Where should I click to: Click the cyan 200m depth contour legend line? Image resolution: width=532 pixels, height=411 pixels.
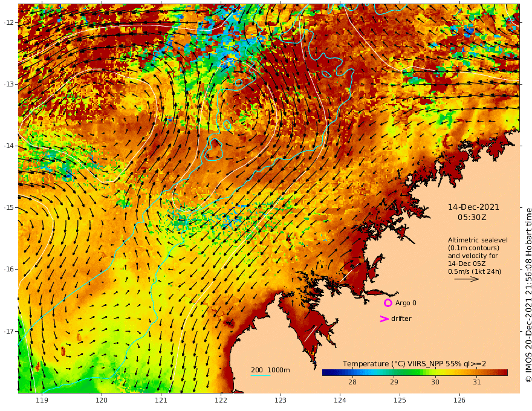click(x=261, y=375)
